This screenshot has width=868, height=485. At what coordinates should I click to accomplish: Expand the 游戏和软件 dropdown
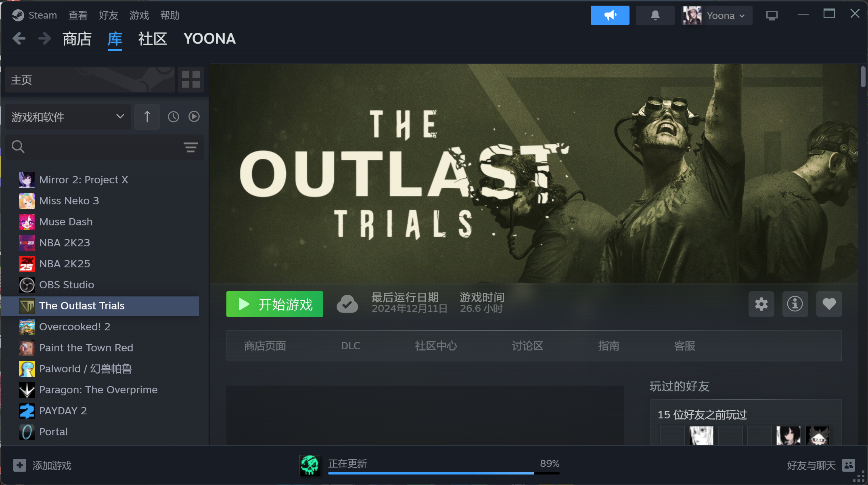[68, 117]
